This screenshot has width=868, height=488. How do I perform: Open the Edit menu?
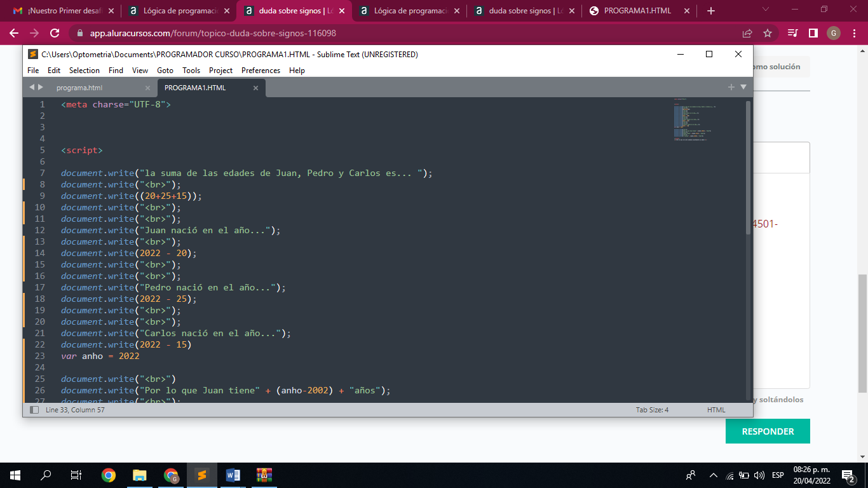point(54,71)
